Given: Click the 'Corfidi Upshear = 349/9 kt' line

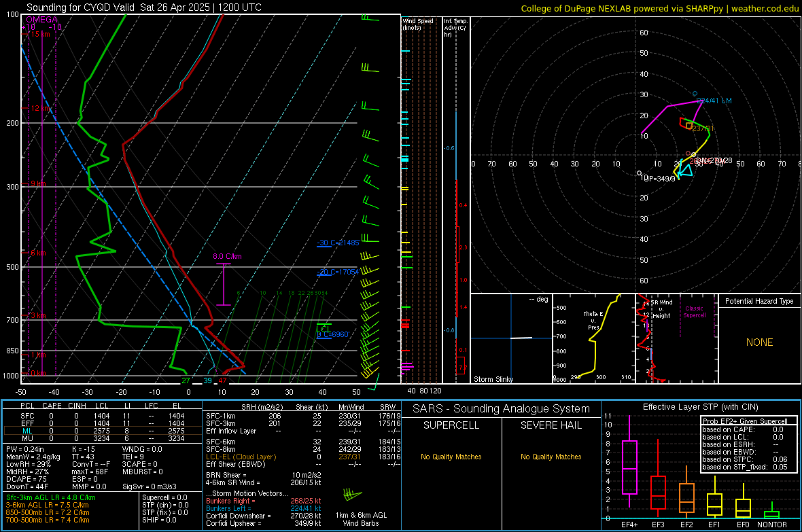Looking at the screenshot, I should tap(264, 523).
